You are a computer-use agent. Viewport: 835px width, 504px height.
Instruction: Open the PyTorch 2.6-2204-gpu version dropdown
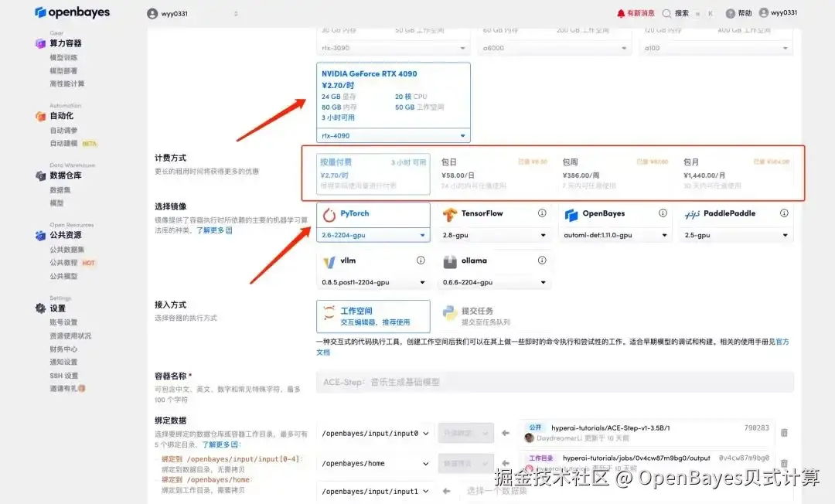click(x=373, y=235)
